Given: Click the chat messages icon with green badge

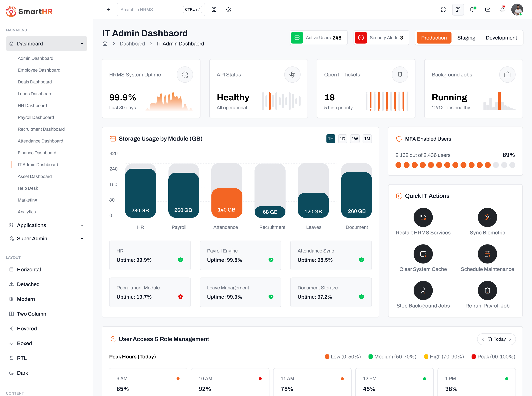Looking at the screenshot, I should (473, 10).
